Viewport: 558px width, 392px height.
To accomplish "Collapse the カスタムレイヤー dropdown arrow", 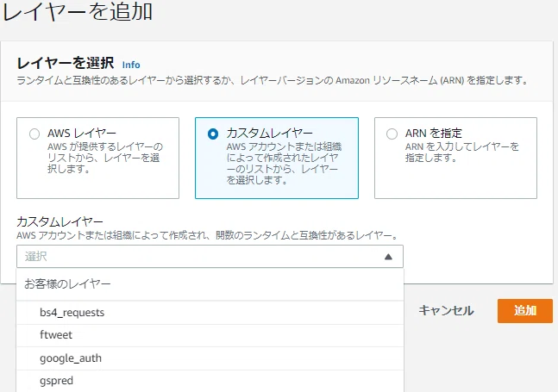I will (x=388, y=257).
